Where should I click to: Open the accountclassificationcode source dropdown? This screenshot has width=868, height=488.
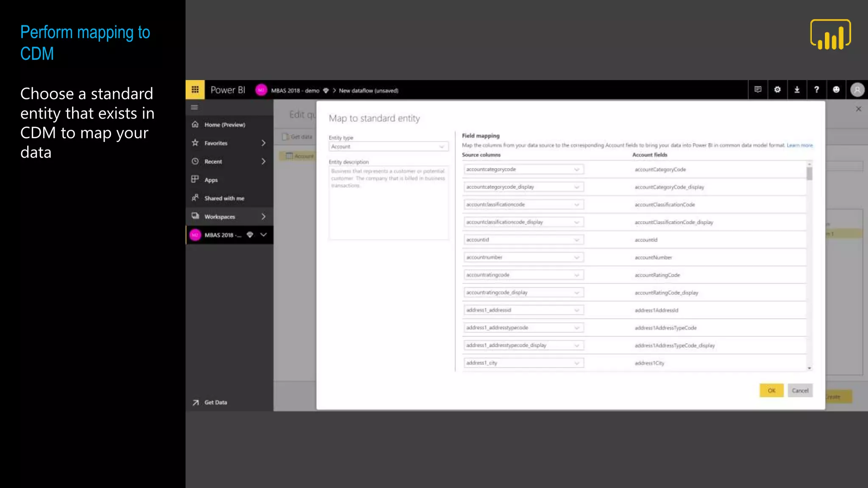click(x=523, y=205)
